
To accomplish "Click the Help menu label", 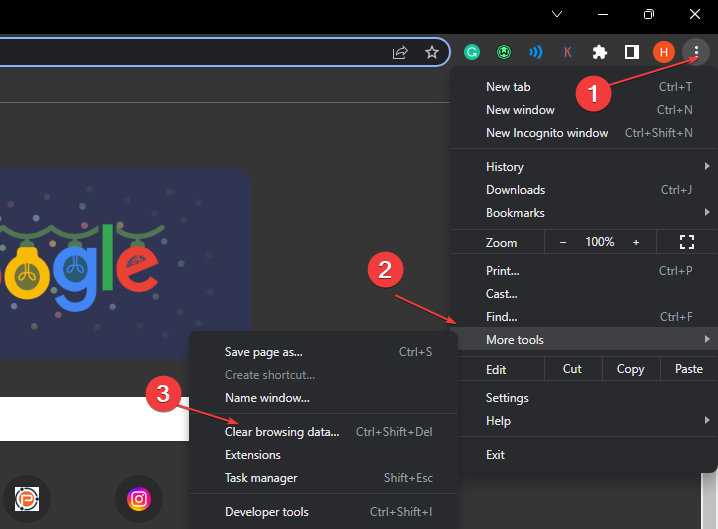I will tap(498, 420).
